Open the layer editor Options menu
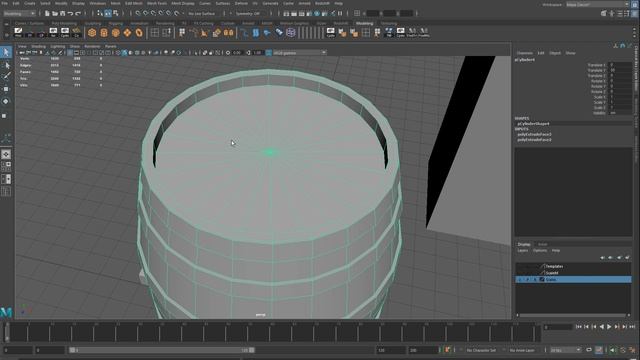Image resolution: width=640 pixels, height=360 pixels. coord(540,251)
